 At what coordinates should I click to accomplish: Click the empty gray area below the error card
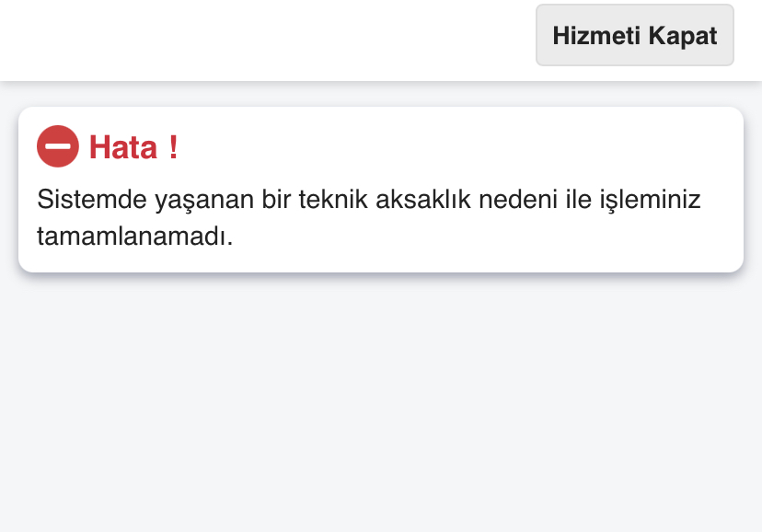(381, 403)
